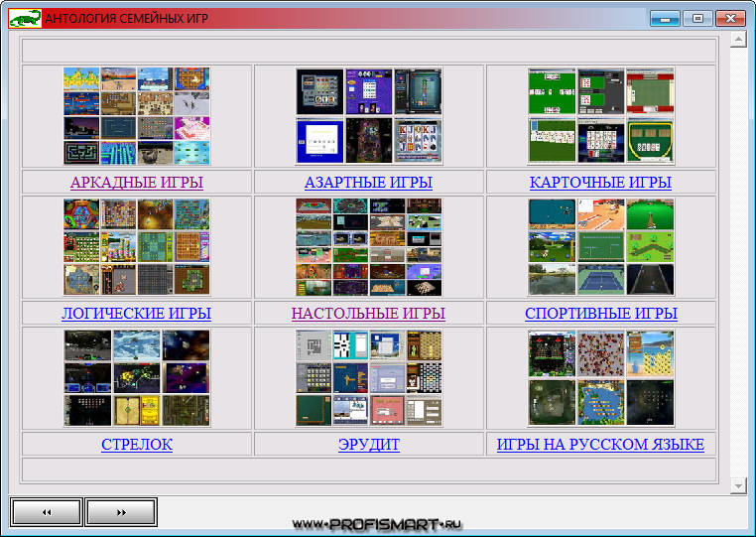Click the arcade games thumbnail collage
This screenshot has height=537, width=756.
(x=137, y=116)
